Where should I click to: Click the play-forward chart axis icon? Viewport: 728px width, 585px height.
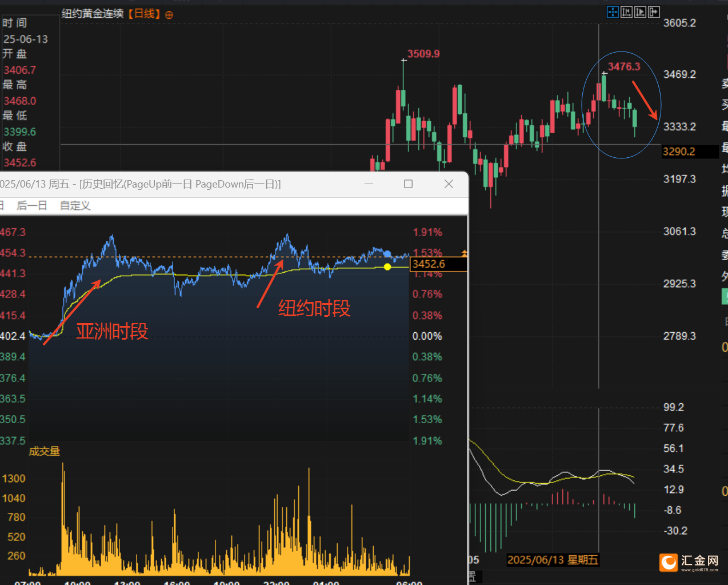640,12
